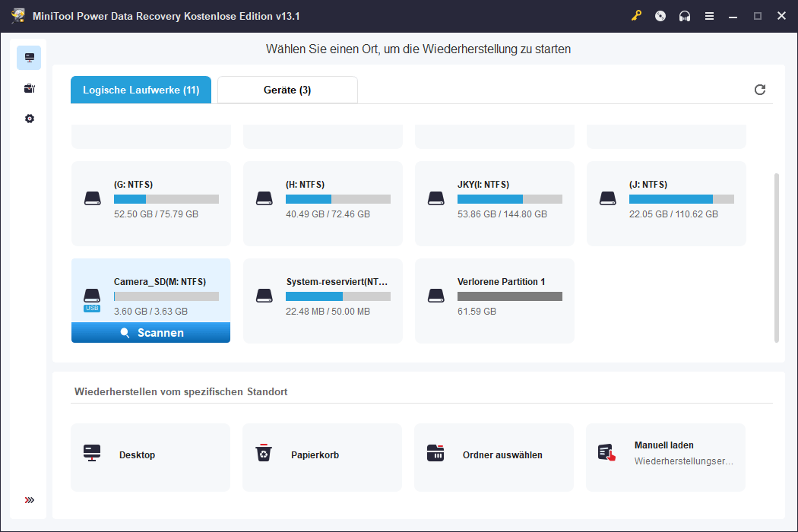Open the toolbox utilities sidebar icon

click(29, 89)
